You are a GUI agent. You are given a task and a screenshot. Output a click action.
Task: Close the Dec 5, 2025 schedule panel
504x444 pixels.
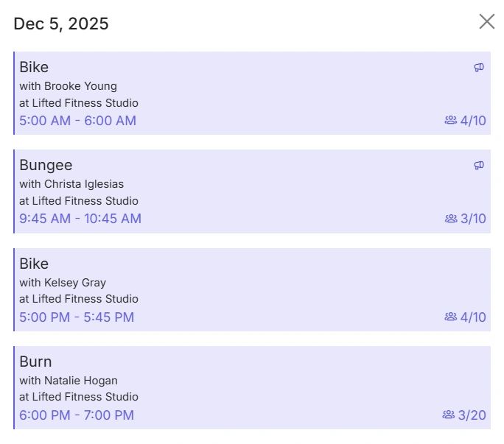(487, 21)
